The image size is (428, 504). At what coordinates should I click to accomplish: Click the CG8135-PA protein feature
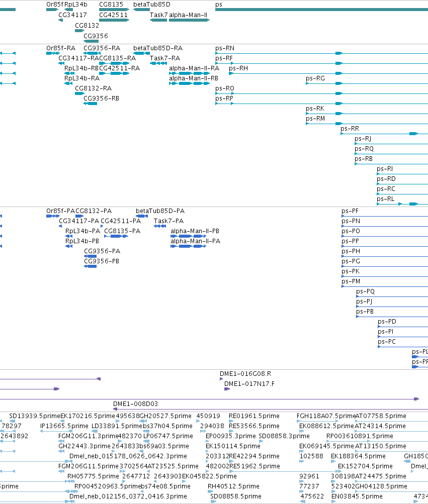[116, 236]
